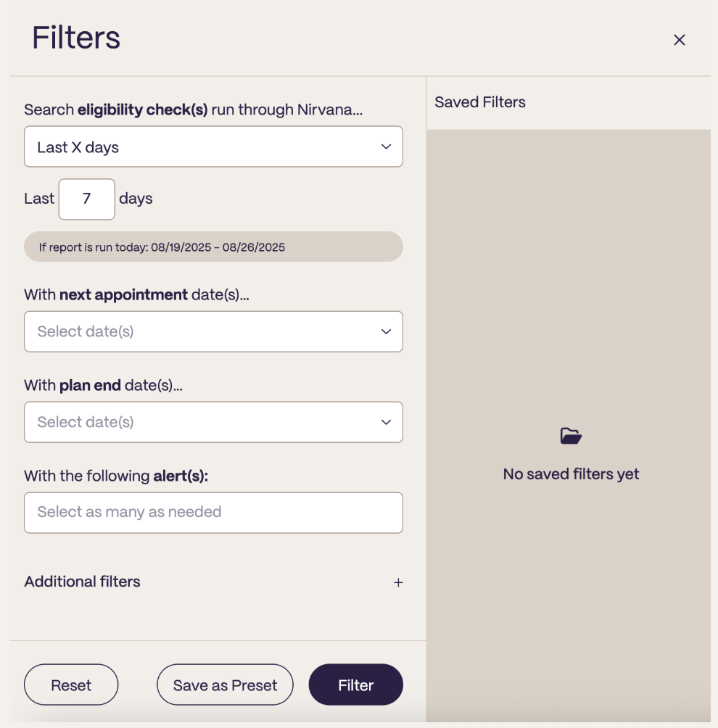The image size is (718, 728).
Task: Open the next appointment date(s) selector
Action: pyautogui.click(x=213, y=331)
